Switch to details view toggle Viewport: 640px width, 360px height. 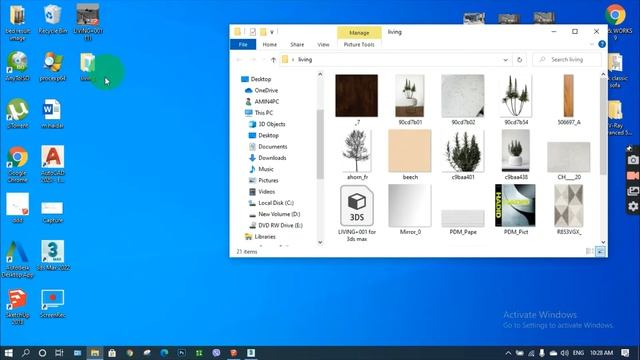click(589, 251)
